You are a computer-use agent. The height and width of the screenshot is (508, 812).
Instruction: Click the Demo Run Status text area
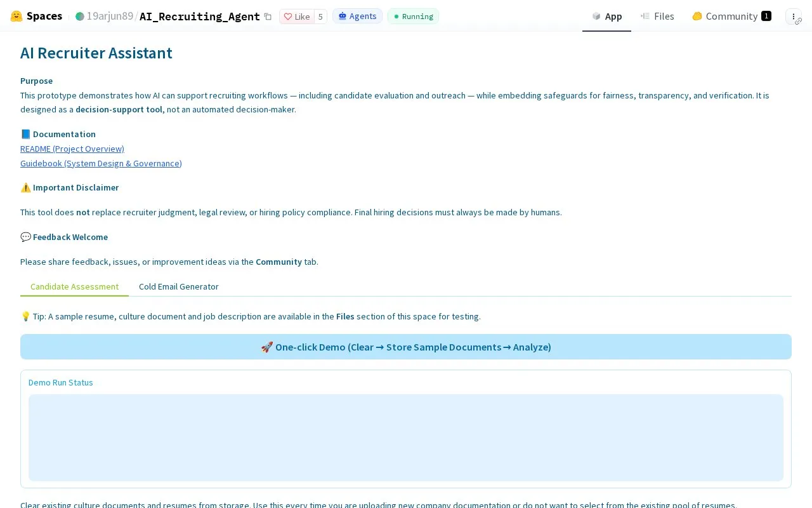pos(406,438)
